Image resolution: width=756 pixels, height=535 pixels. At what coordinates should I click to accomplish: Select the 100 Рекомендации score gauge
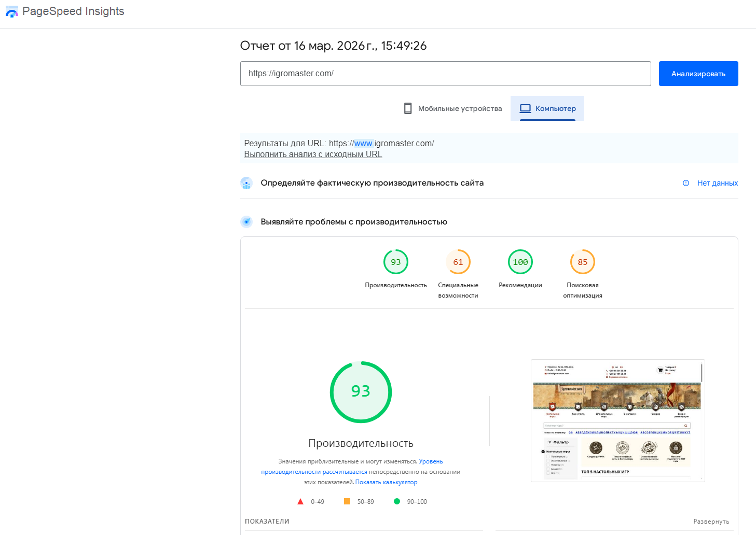click(520, 262)
